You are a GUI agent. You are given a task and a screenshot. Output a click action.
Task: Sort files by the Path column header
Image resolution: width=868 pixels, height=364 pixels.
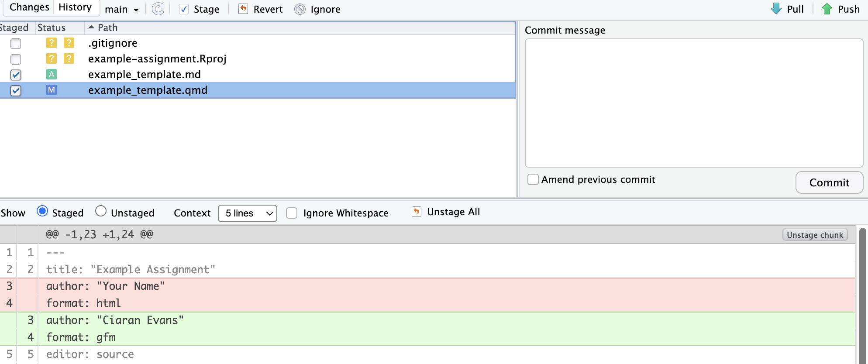point(107,27)
